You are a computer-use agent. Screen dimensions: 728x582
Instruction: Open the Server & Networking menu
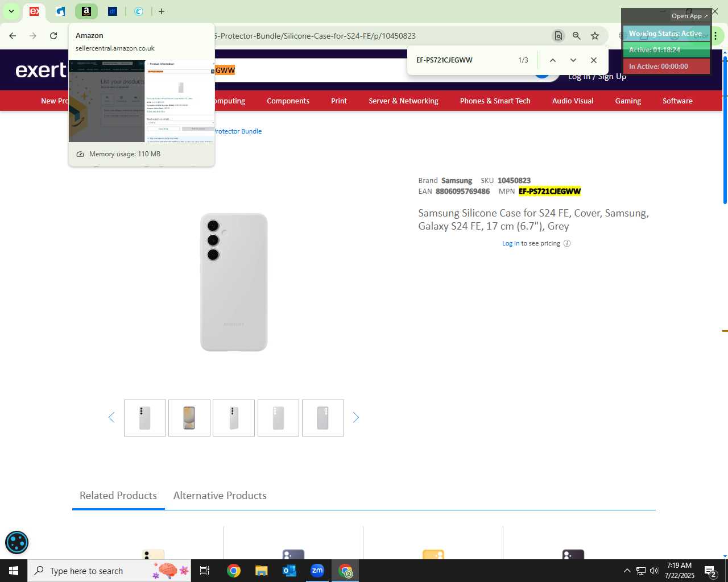tap(403, 101)
